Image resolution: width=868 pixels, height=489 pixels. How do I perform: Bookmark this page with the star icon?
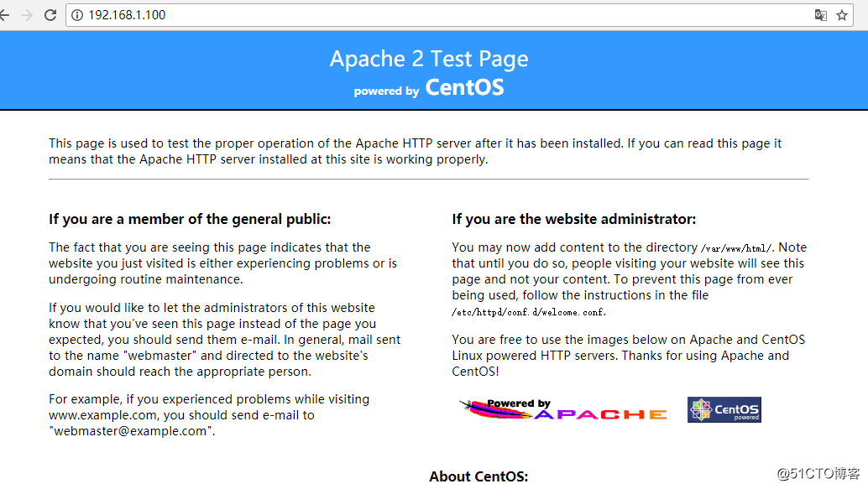tap(842, 15)
